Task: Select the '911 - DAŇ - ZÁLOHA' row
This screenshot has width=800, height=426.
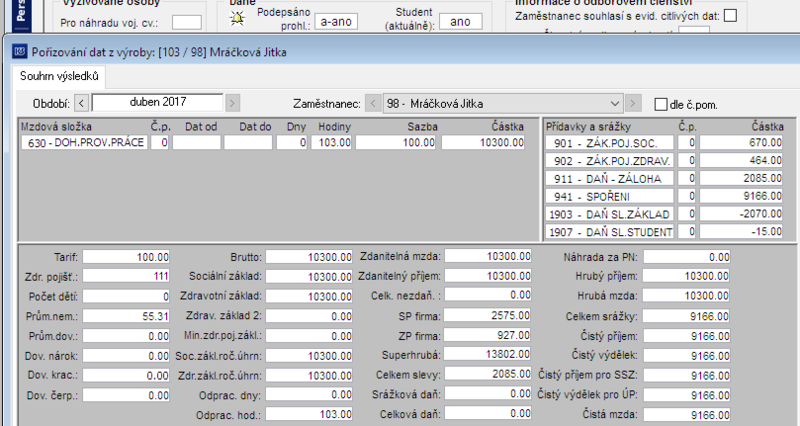Action: pyautogui.click(x=610, y=179)
